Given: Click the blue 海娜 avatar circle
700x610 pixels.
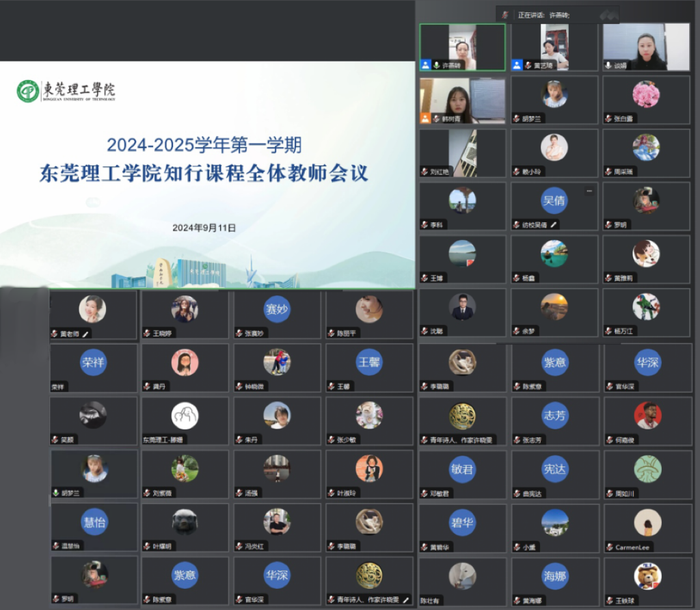Looking at the screenshot, I should coord(554,576).
